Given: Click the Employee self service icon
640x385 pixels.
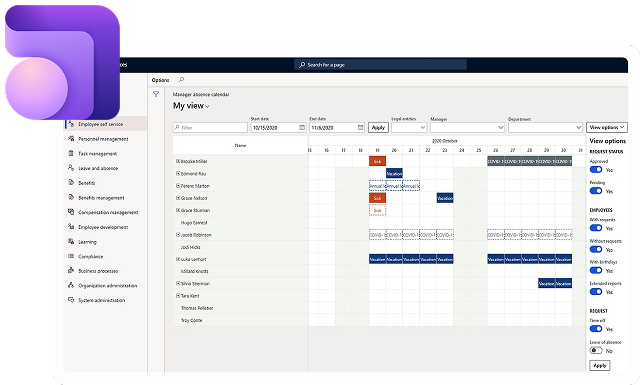Looking at the screenshot, I should point(71,124).
